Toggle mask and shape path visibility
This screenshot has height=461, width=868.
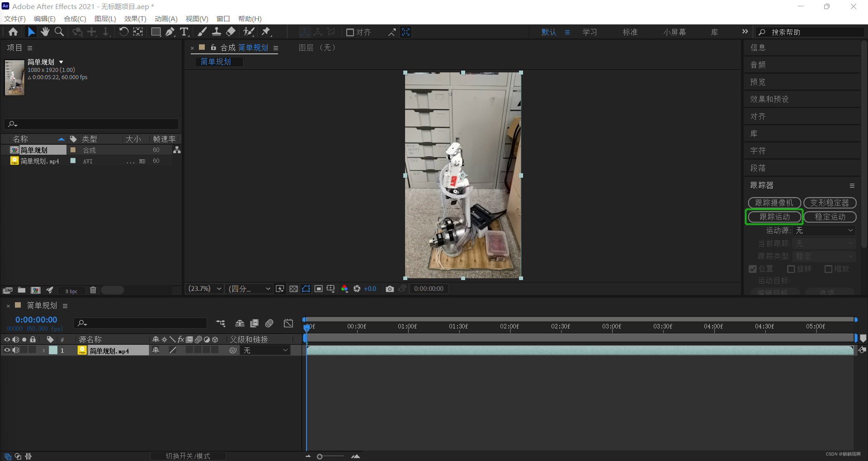[x=306, y=289]
